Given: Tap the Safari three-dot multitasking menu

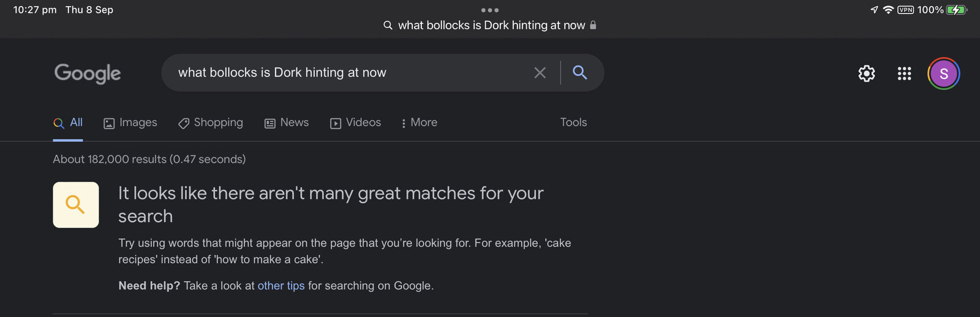Looking at the screenshot, I should click(x=490, y=10).
